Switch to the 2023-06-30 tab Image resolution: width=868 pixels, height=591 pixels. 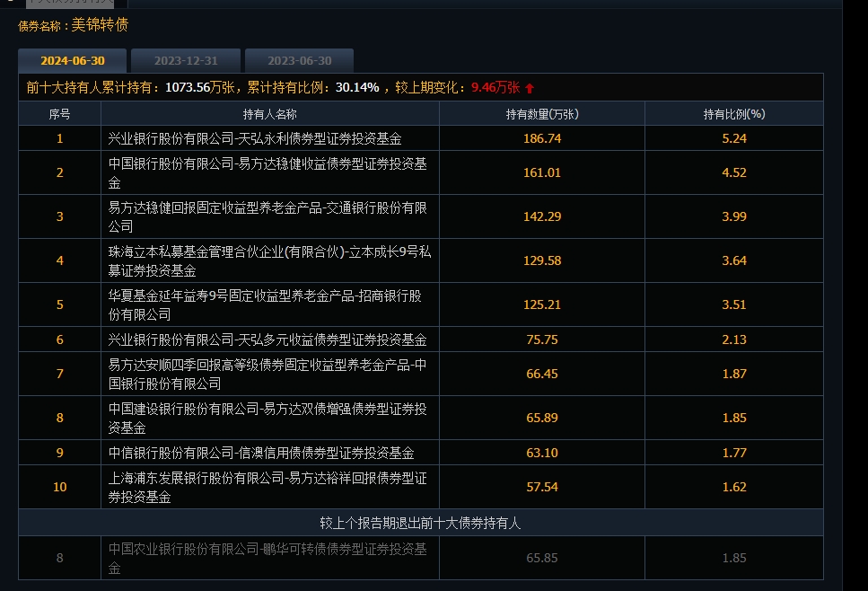pos(300,60)
